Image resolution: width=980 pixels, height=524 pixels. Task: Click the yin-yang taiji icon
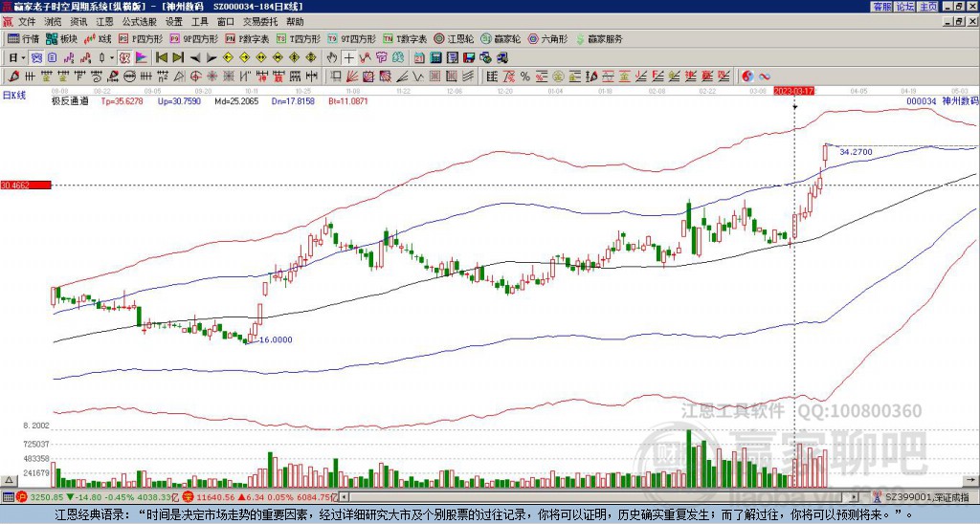[x=747, y=76]
